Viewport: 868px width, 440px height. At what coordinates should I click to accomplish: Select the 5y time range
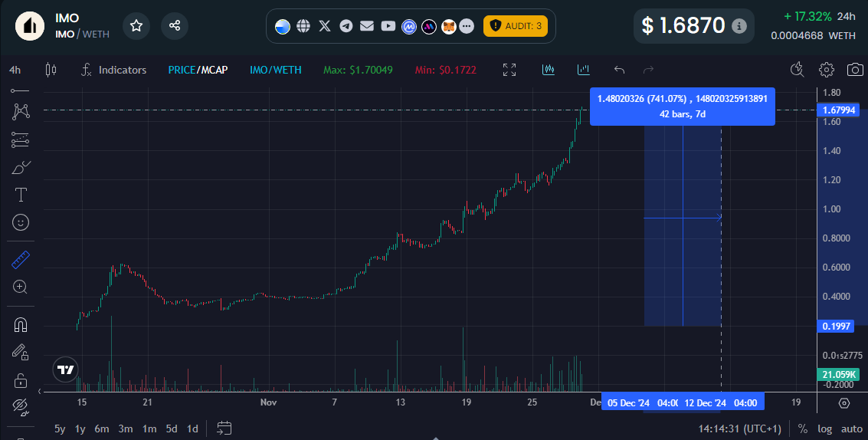coord(60,429)
